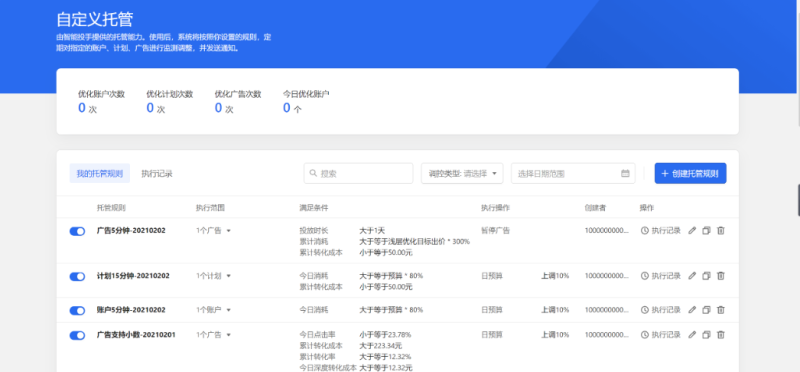The image size is (800, 372).
Task: Edit the 广告5分钟-20210202 rule
Action: click(692, 231)
